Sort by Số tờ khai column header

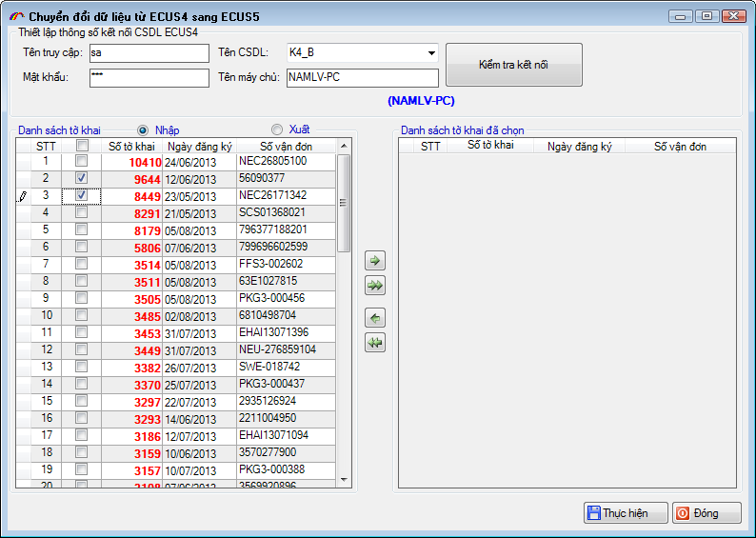click(x=131, y=147)
